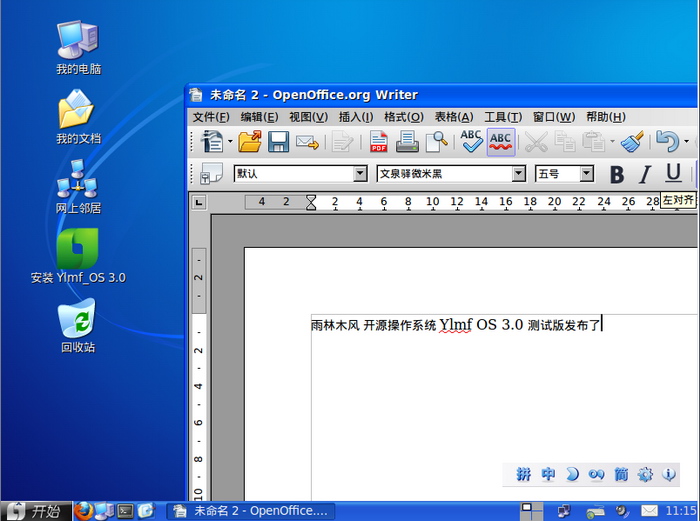Screen dimensions: 700x521
Task: Click the mail envelope tray icon
Action: [x=650, y=511]
